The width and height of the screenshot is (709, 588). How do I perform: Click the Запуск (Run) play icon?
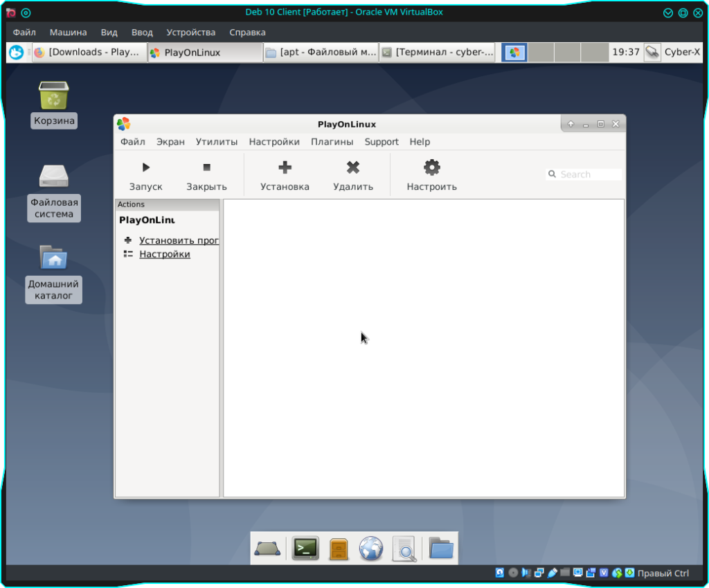click(145, 168)
